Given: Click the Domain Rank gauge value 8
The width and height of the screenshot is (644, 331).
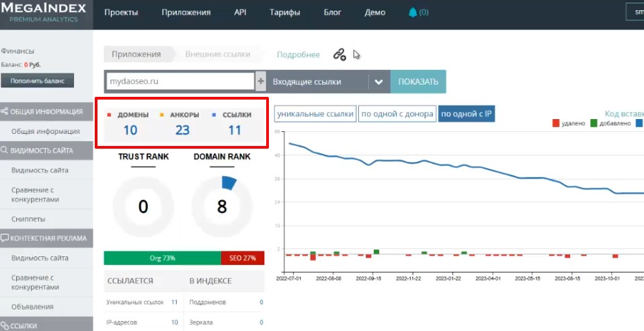Looking at the screenshot, I should [x=222, y=207].
